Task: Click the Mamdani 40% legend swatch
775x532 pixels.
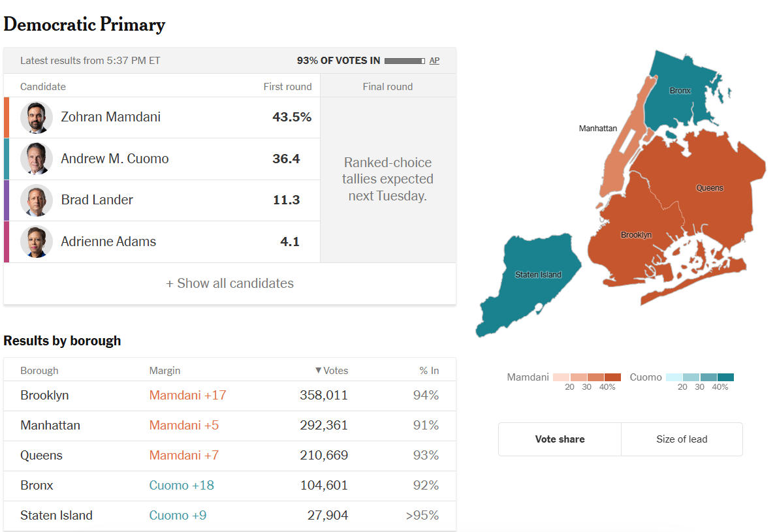Action: point(612,377)
